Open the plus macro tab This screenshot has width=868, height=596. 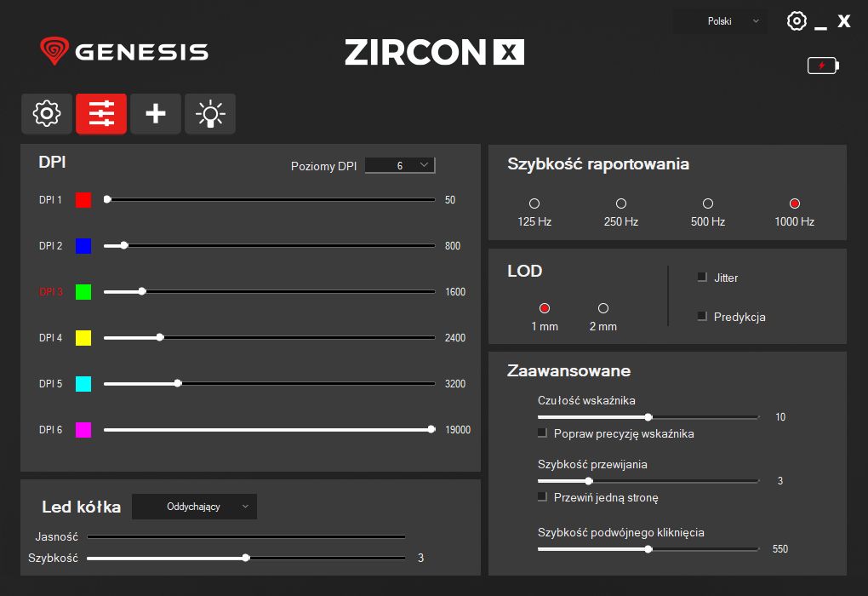(x=156, y=114)
